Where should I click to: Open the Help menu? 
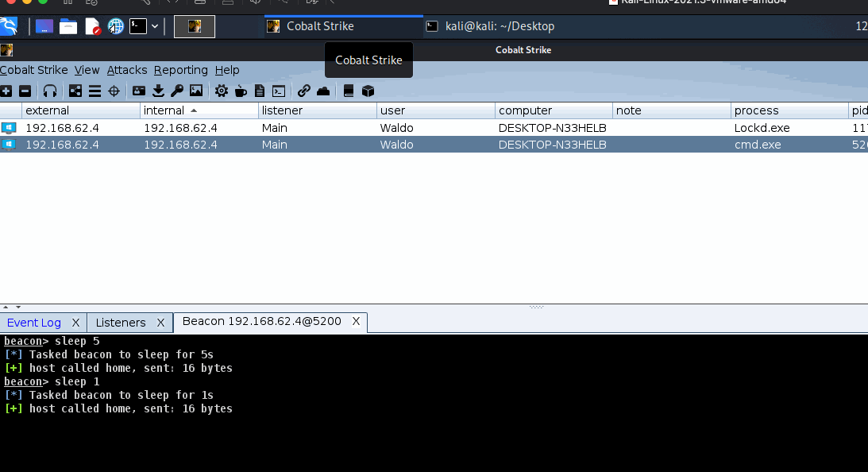coord(227,70)
